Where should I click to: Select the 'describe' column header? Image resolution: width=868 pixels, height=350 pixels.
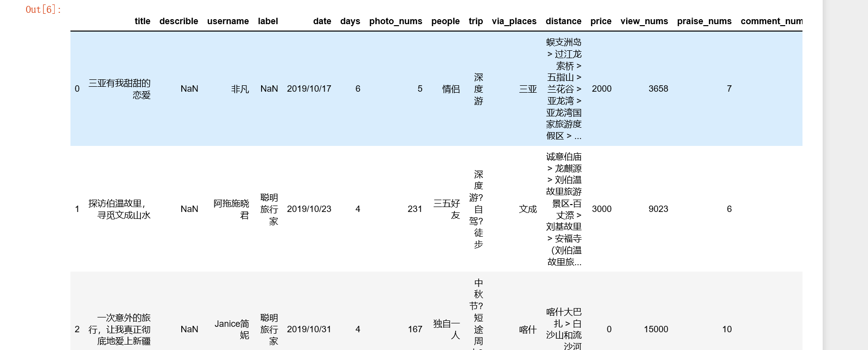[179, 21]
